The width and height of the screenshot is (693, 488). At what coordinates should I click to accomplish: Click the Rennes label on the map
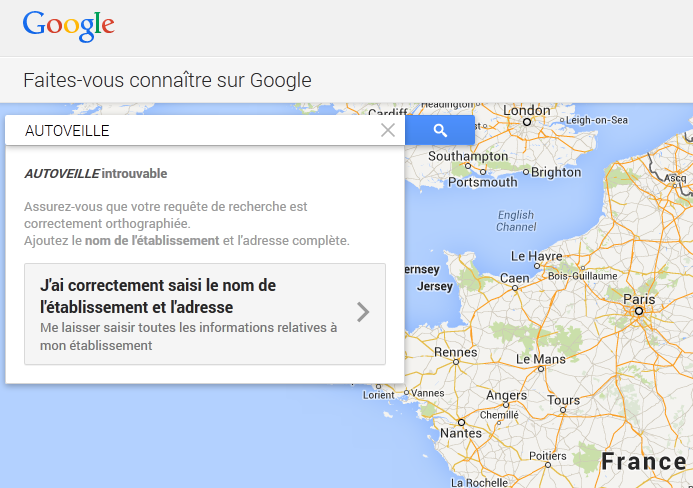(455, 352)
